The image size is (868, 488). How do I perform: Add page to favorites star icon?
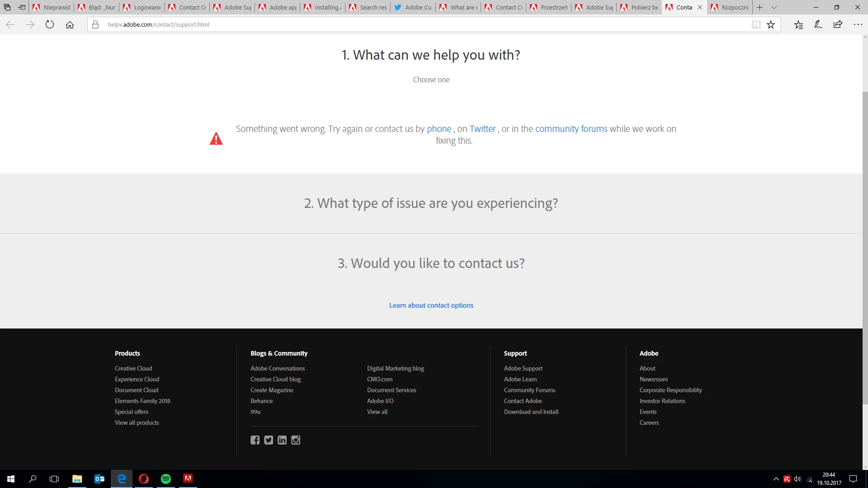pos(771,25)
